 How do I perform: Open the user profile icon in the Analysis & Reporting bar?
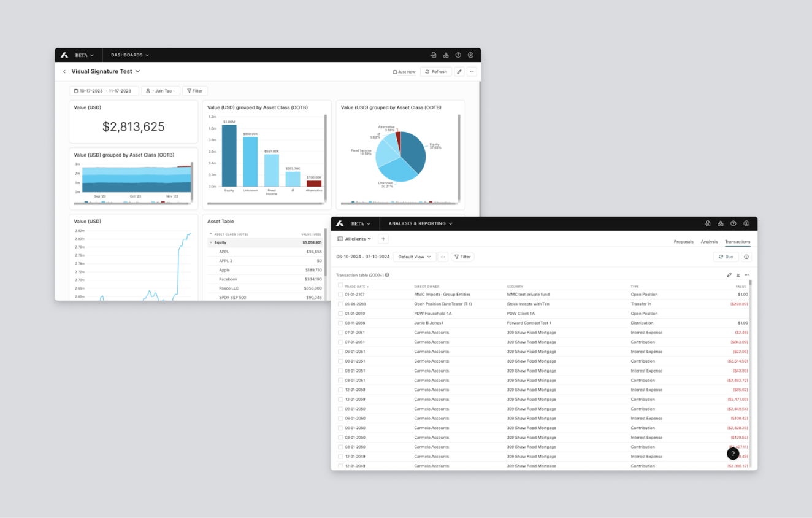pos(746,224)
